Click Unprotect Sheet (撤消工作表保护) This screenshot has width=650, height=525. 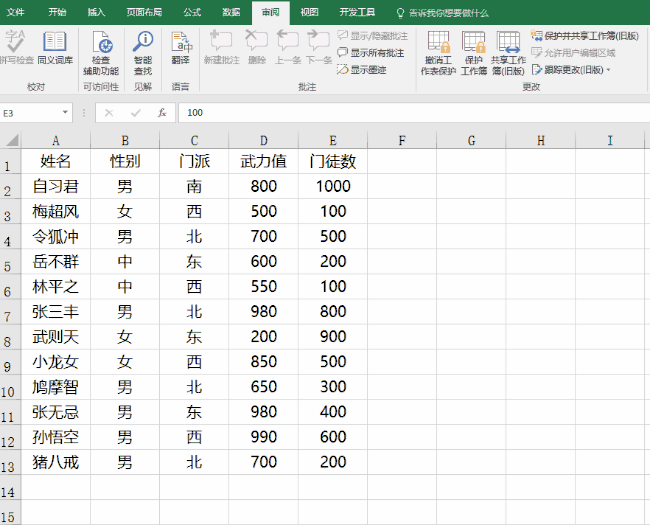pos(438,53)
